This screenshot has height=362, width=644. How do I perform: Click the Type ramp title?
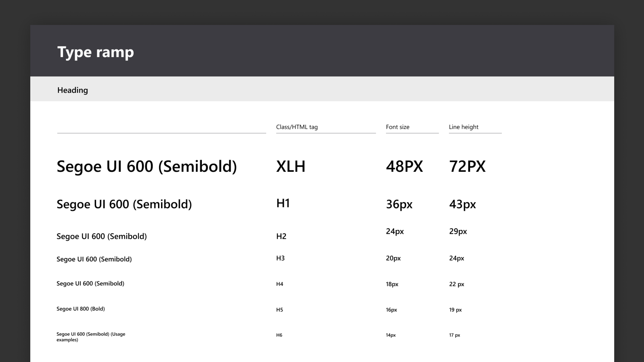pyautogui.click(x=95, y=52)
